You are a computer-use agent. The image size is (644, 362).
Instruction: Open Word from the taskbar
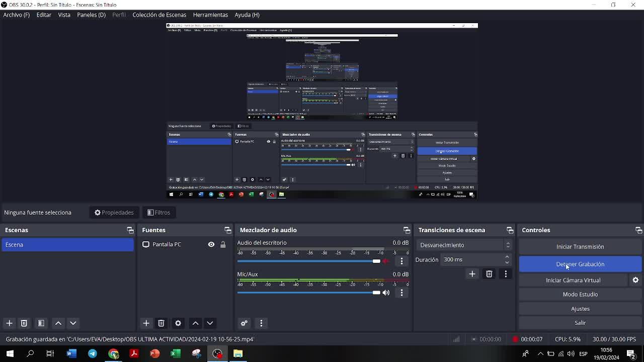click(71, 353)
